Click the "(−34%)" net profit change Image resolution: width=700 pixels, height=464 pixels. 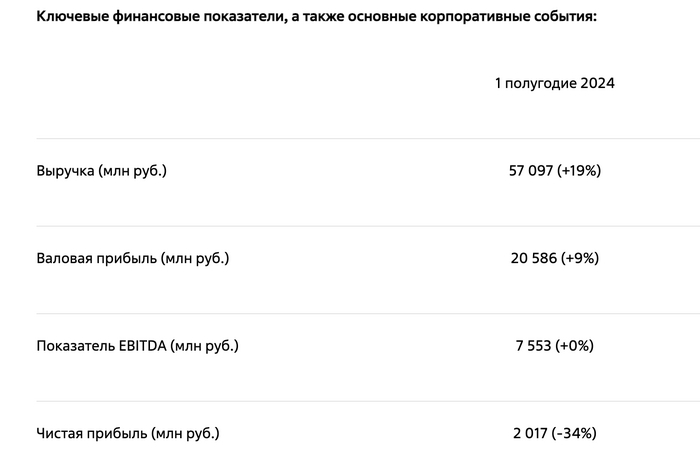click(x=576, y=433)
